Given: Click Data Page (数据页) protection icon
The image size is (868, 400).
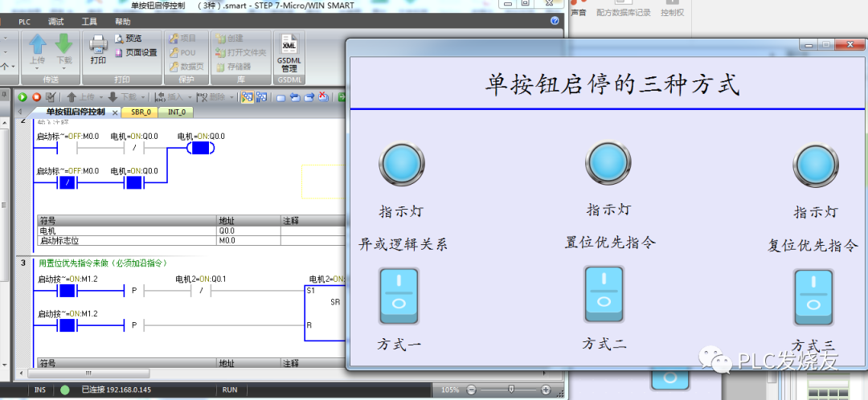Looking at the screenshot, I should pyautogui.click(x=174, y=67).
